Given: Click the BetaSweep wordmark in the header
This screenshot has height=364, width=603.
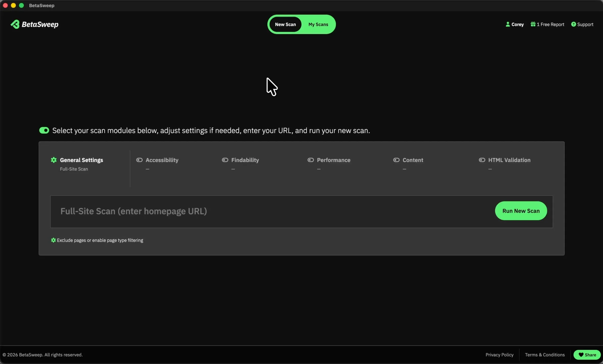Looking at the screenshot, I should pyautogui.click(x=40, y=25).
